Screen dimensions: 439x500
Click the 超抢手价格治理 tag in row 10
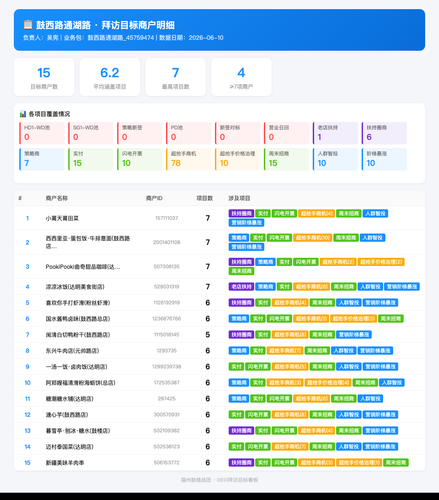click(328, 383)
